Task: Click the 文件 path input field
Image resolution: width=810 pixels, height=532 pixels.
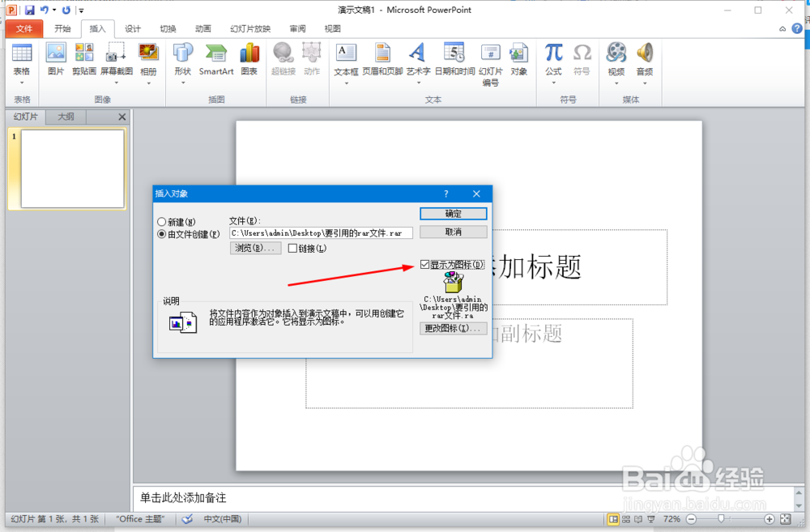Action: [x=321, y=233]
